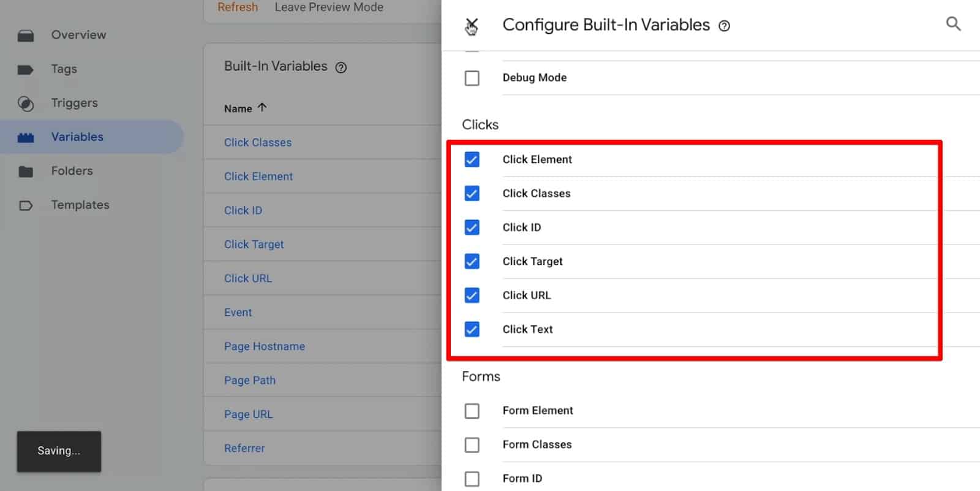Uncheck the Click Element checkbox

click(472, 159)
